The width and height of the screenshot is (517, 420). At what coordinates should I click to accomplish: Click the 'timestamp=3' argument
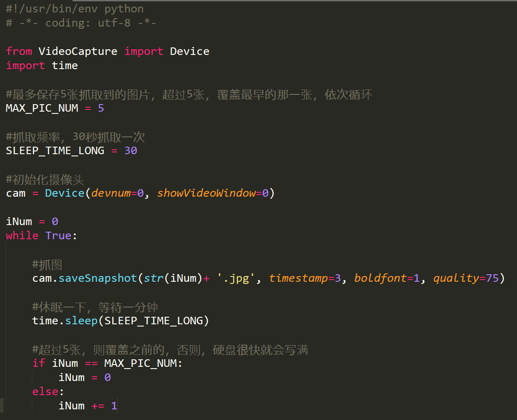(305, 278)
